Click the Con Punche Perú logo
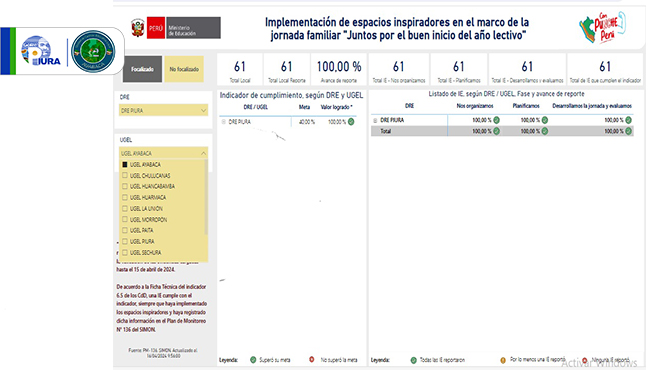Screen dimensions: 656x370 603,27
